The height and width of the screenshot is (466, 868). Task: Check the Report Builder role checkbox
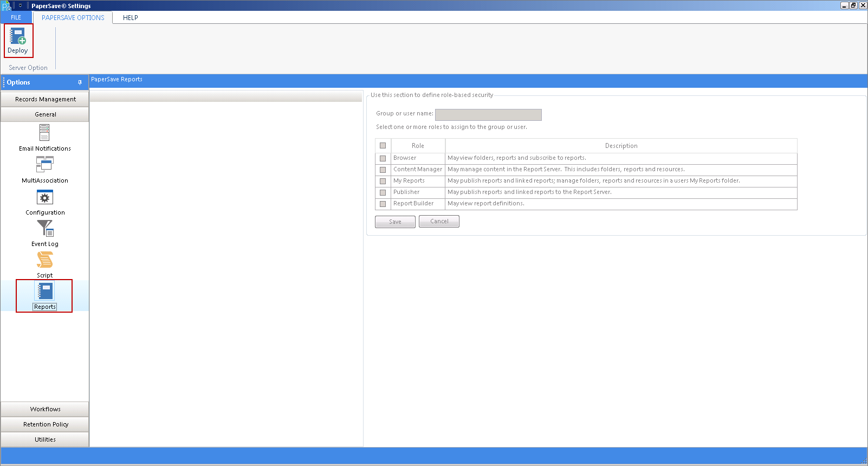[x=383, y=204]
